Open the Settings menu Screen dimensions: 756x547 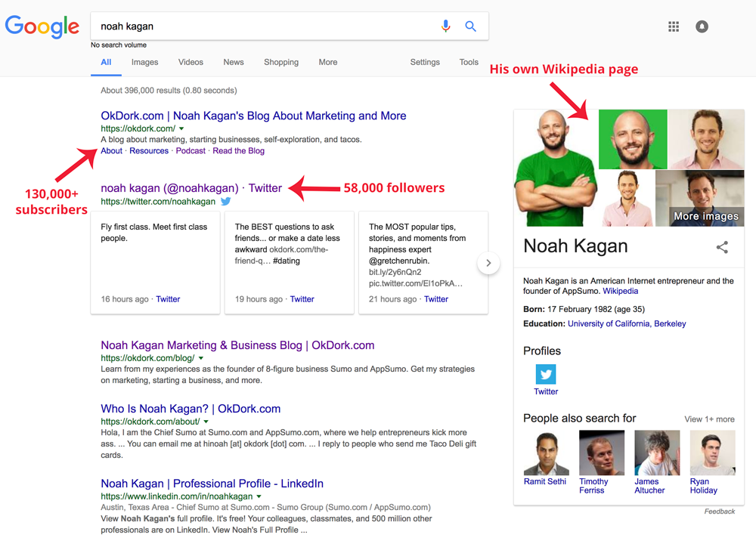(425, 62)
